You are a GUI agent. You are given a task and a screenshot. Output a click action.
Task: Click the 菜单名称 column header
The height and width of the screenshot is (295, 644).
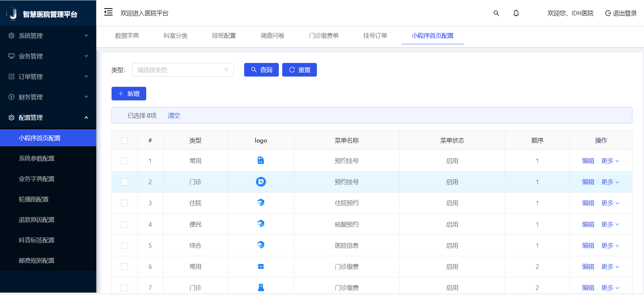[x=346, y=141]
